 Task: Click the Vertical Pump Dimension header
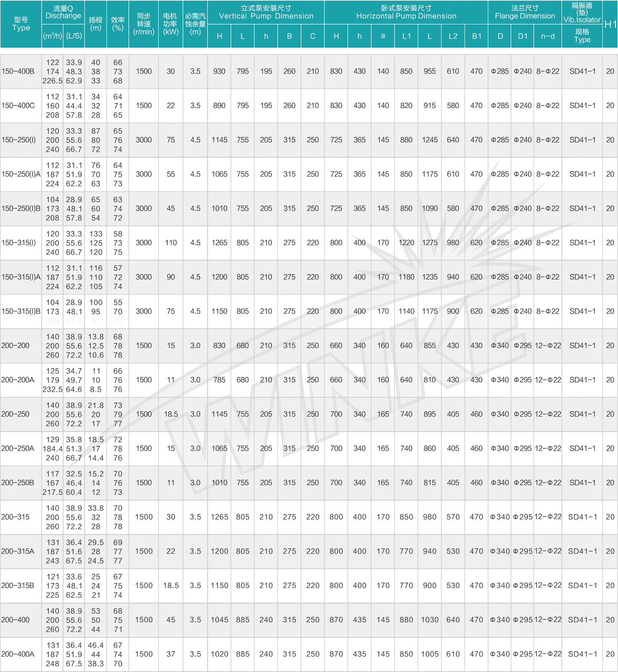coord(266,12)
